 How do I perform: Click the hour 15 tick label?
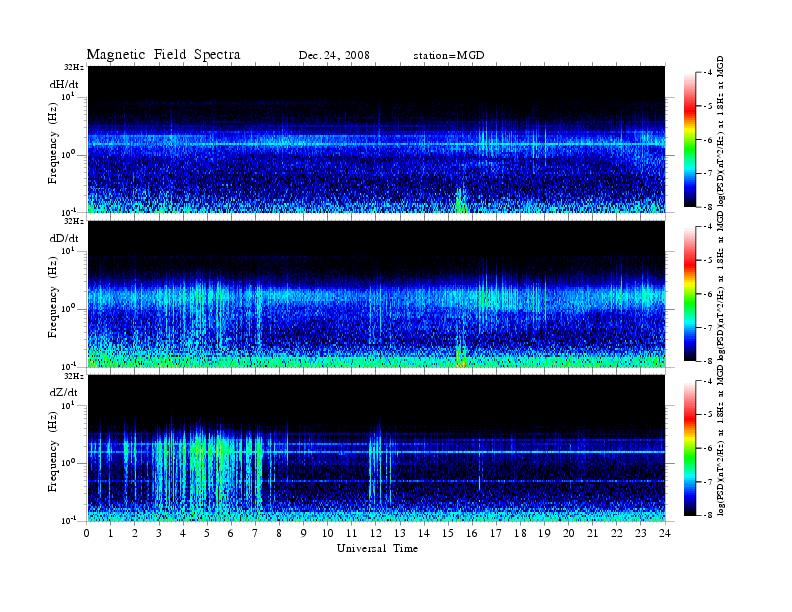448,534
